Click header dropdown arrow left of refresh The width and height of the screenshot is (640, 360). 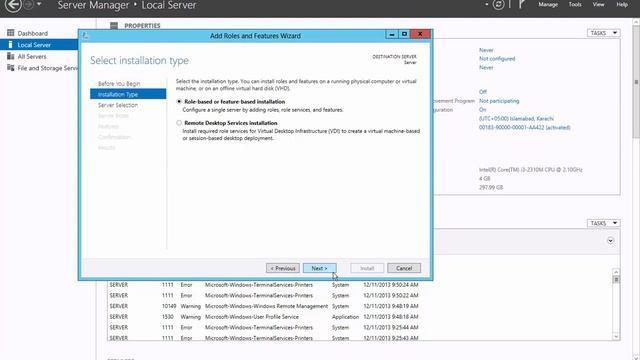tap(487, 4)
